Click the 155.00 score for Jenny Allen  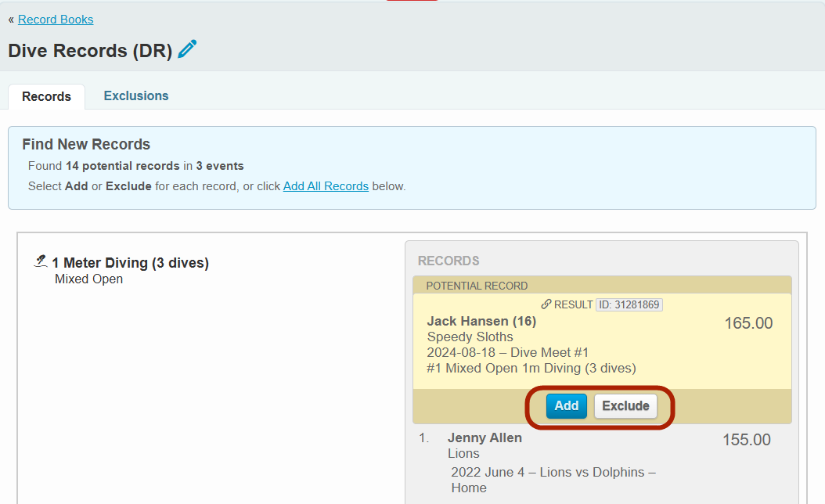click(746, 440)
